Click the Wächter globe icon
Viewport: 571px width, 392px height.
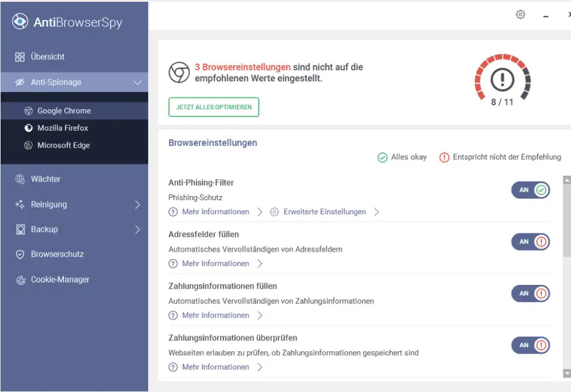coord(20,179)
